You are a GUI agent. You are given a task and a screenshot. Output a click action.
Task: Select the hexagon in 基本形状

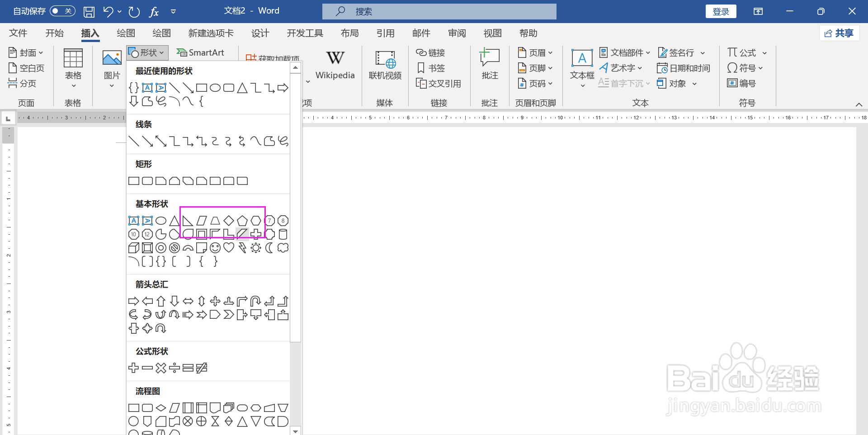tap(256, 221)
